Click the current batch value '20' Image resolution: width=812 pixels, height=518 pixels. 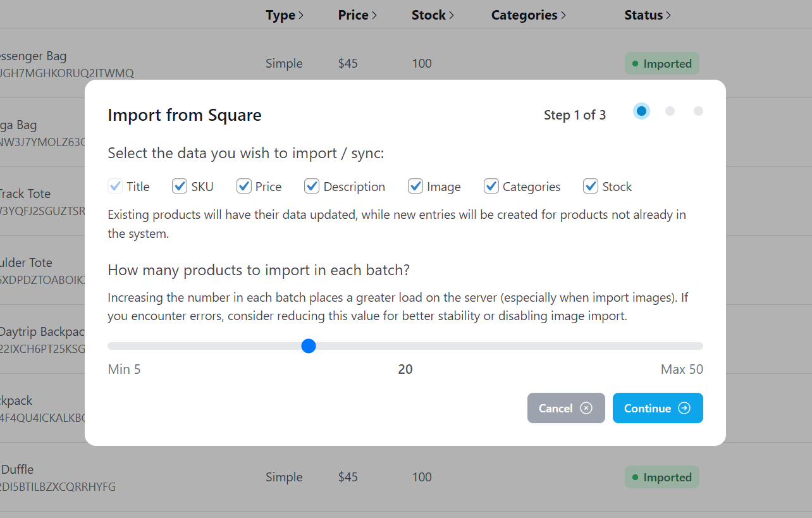[405, 369]
